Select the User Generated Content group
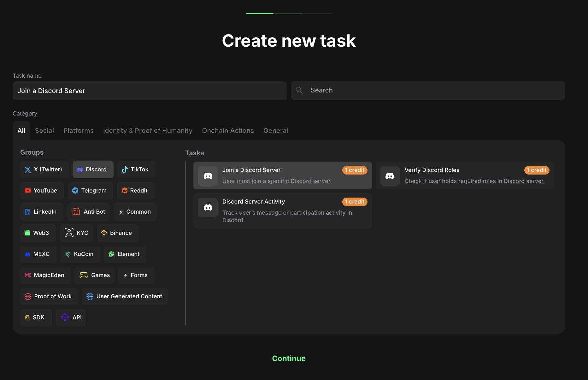Screen dimensions: 588x380 pyautogui.click(x=125, y=296)
